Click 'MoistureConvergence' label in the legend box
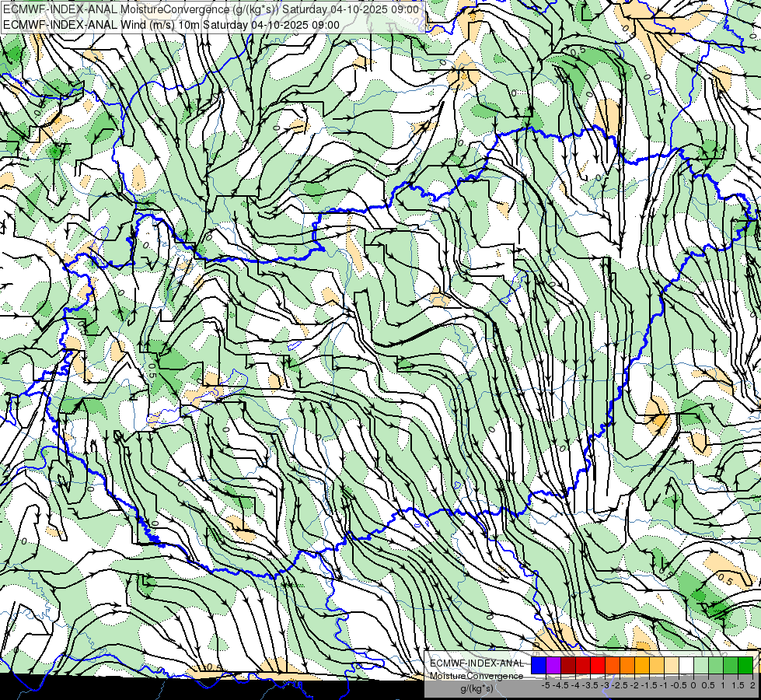 click(476, 676)
